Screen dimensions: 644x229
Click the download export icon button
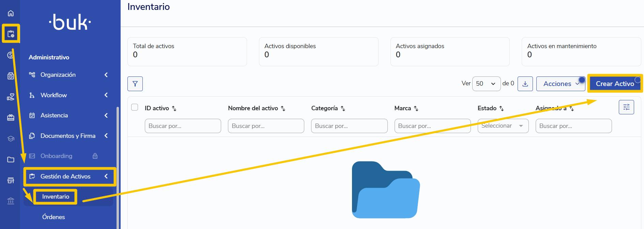pyautogui.click(x=525, y=84)
